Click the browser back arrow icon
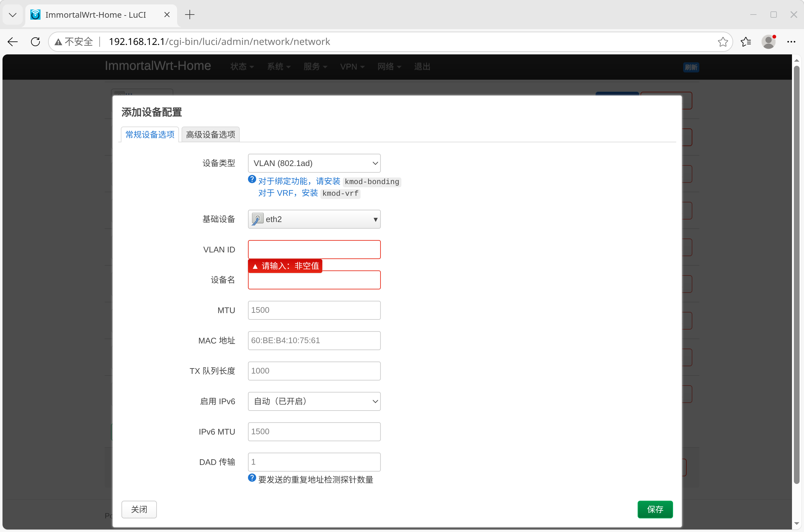The height and width of the screenshot is (532, 804). pos(13,42)
